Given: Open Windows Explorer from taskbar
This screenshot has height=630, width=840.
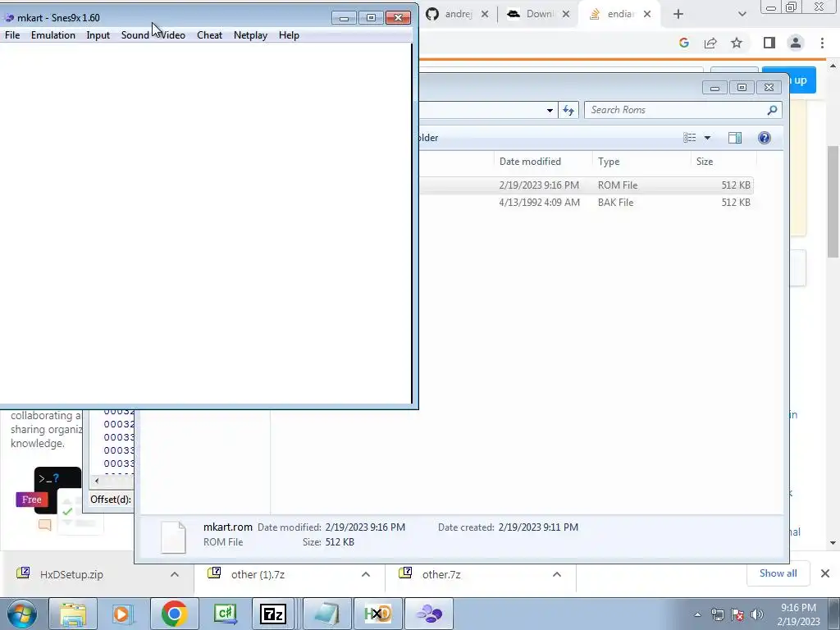Looking at the screenshot, I should click(73, 614).
